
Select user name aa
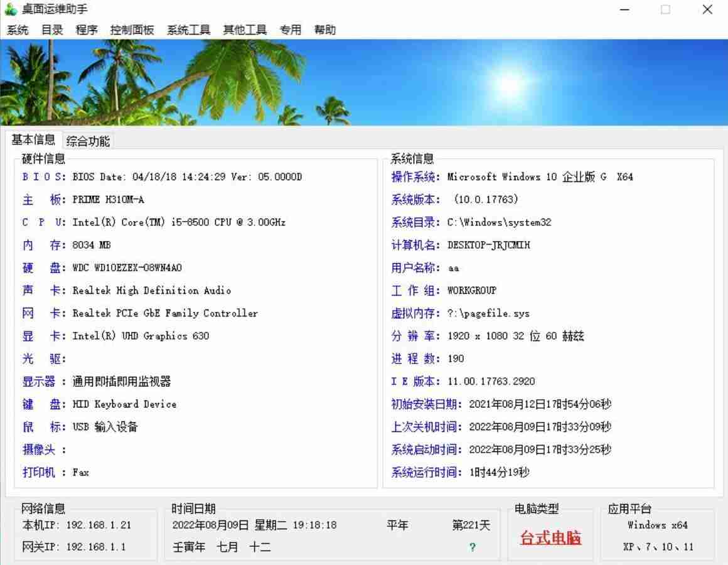(454, 268)
